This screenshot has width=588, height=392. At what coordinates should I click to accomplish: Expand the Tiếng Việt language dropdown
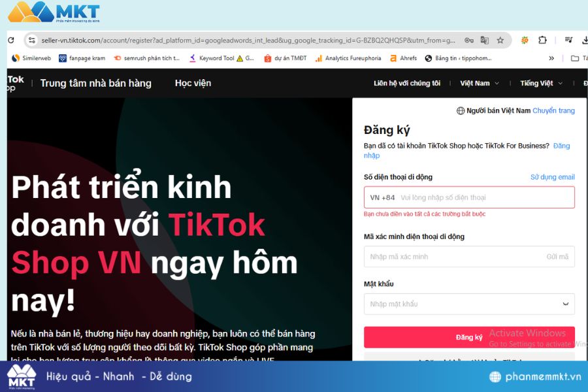541,83
